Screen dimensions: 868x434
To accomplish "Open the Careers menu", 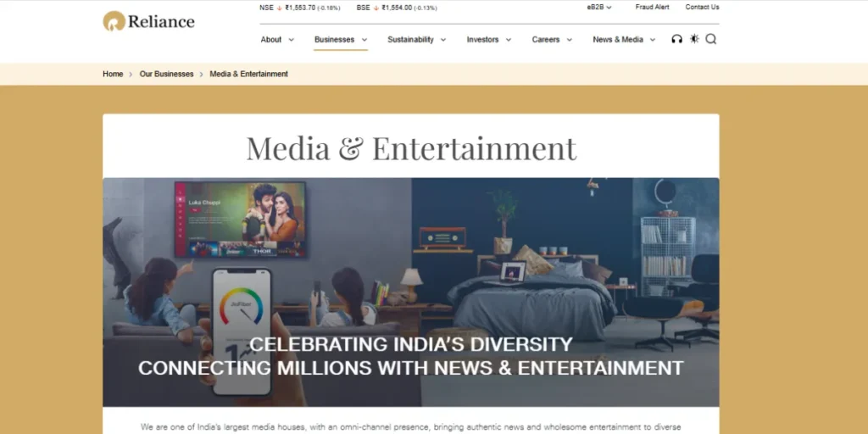I will coord(546,39).
